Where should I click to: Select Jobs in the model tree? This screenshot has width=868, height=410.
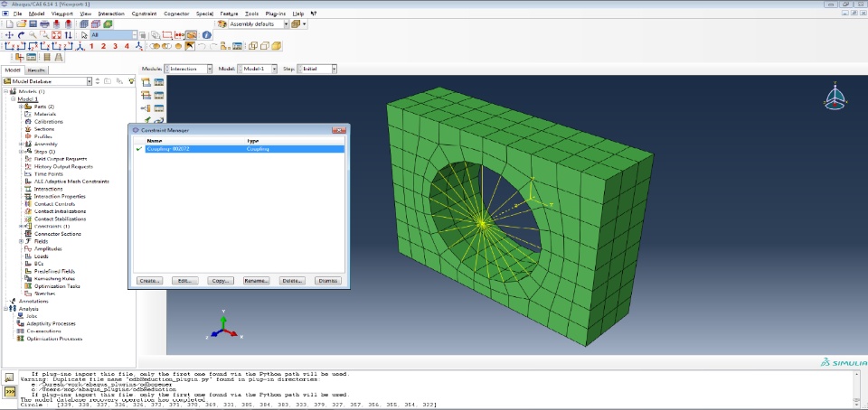(32, 316)
